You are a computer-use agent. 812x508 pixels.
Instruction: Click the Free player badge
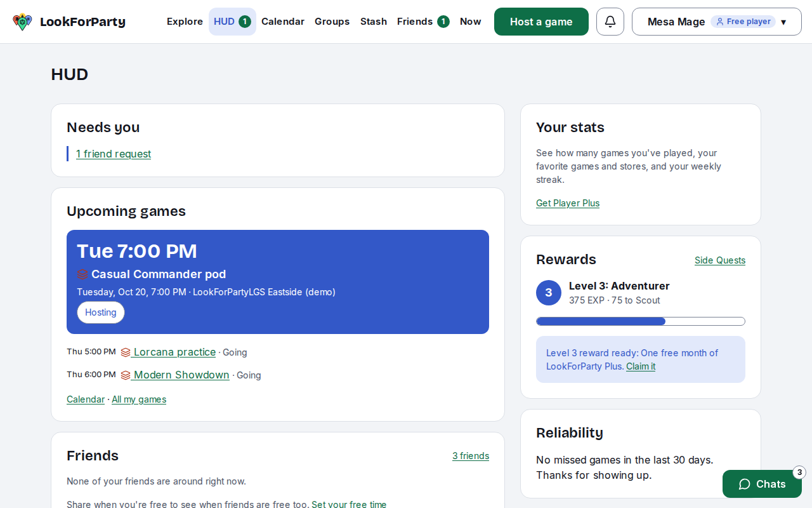(x=743, y=22)
